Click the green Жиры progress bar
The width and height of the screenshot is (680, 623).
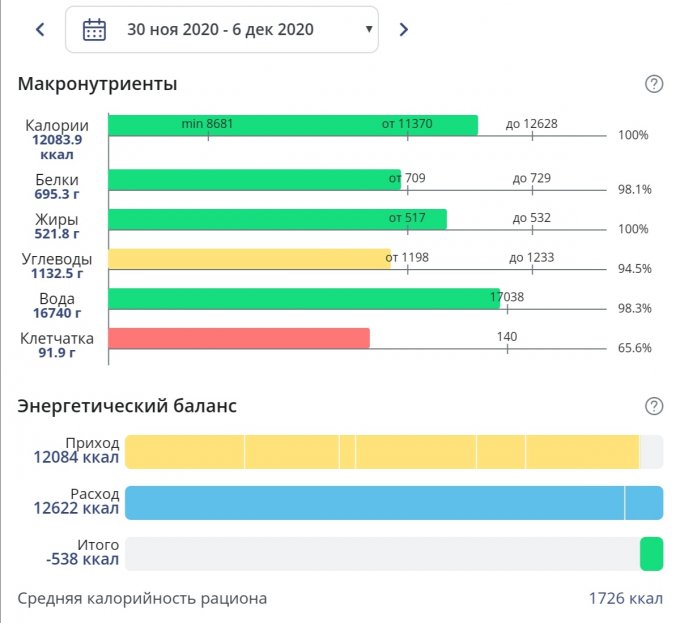point(276,219)
